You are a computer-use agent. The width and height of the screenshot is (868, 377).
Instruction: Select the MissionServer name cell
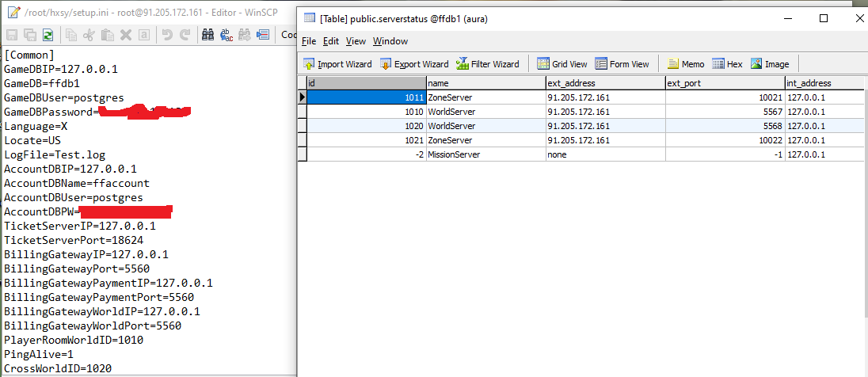[454, 154]
